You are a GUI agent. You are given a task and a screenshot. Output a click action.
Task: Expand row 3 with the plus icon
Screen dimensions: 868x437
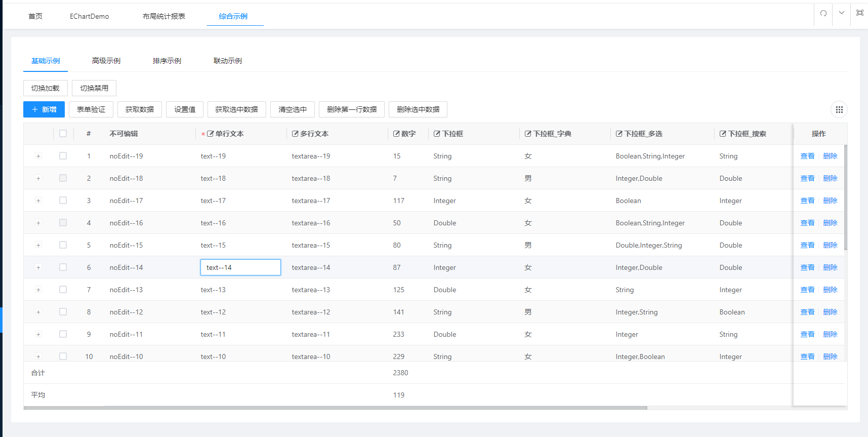[x=38, y=201]
